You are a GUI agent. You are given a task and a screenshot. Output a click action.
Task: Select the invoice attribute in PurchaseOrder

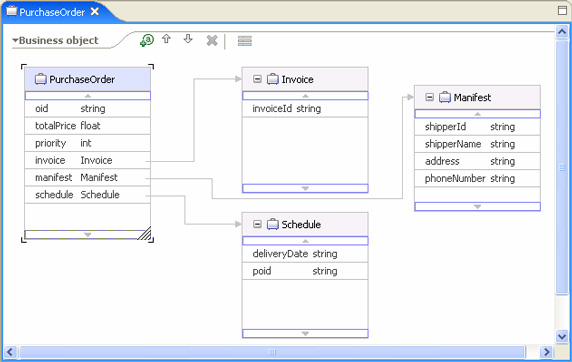tap(50, 160)
